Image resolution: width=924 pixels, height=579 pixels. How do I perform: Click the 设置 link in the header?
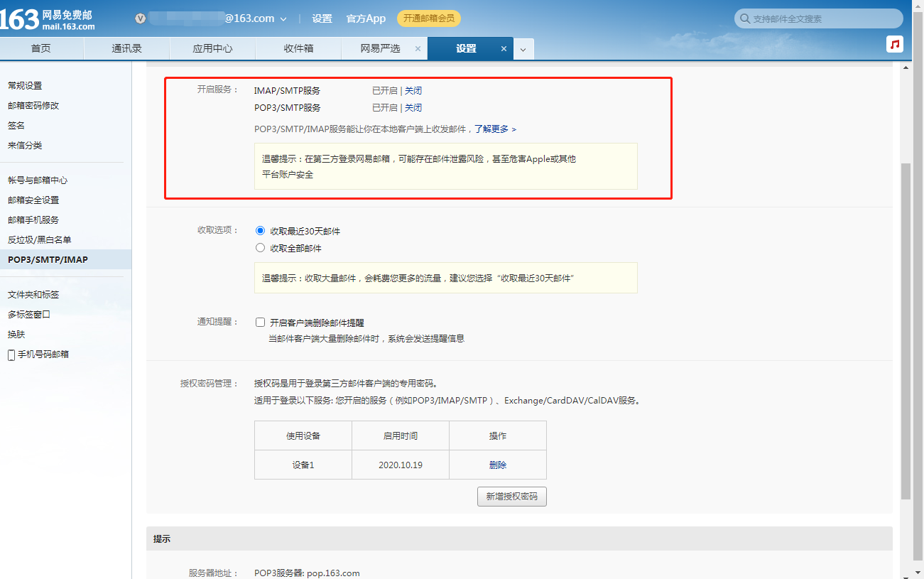[x=322, y=19]
